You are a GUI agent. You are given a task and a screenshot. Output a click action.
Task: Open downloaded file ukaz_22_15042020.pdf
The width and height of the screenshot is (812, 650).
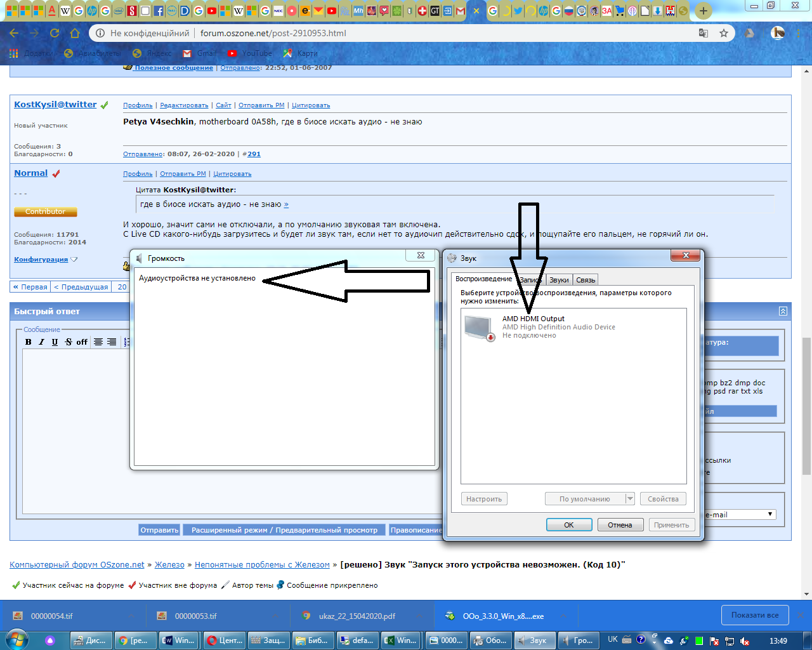coord(357,616)
